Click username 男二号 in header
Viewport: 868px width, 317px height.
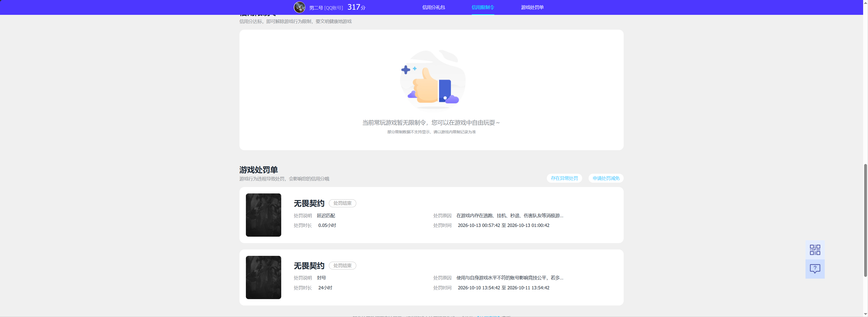[x=316, y=8]
